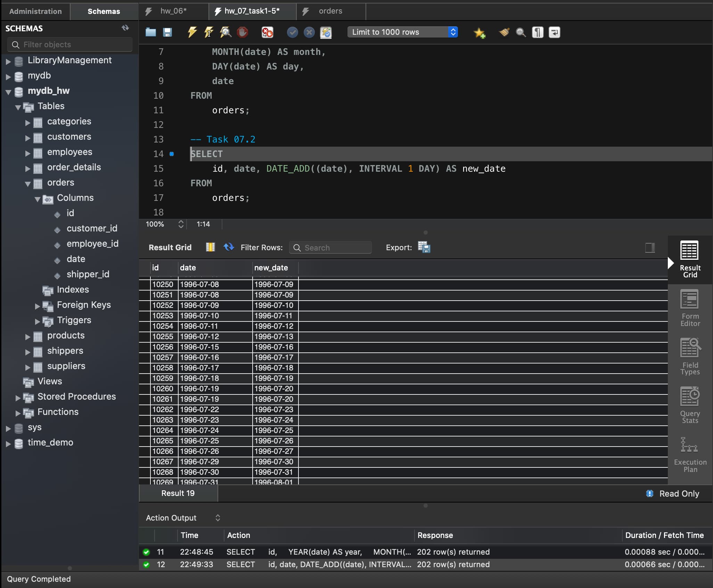713x588 pixels.
Task: Select the Result 19 tab
Action: [x=178, y=493]
